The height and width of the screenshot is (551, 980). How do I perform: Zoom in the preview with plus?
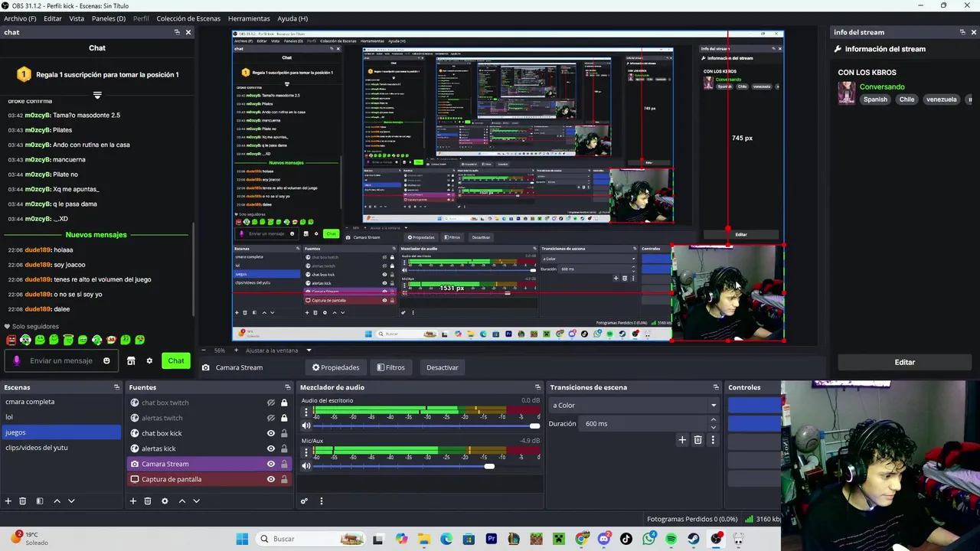pyautogui.click(x=236, y=350)
